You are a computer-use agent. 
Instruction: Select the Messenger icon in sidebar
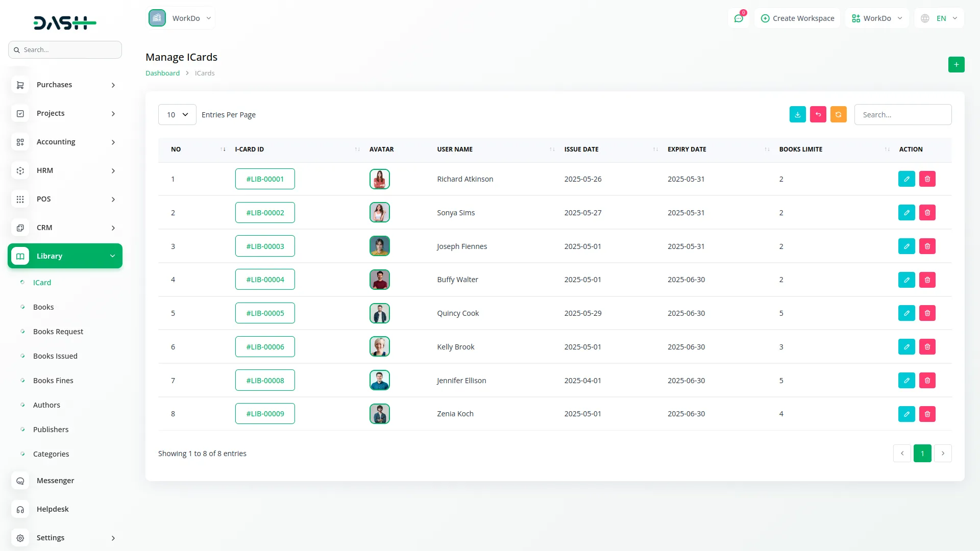click(x=20, y=481)
